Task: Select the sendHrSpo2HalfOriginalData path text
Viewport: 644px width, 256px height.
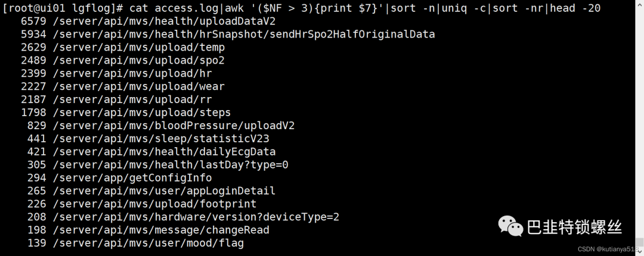Action: pos(352,34)
